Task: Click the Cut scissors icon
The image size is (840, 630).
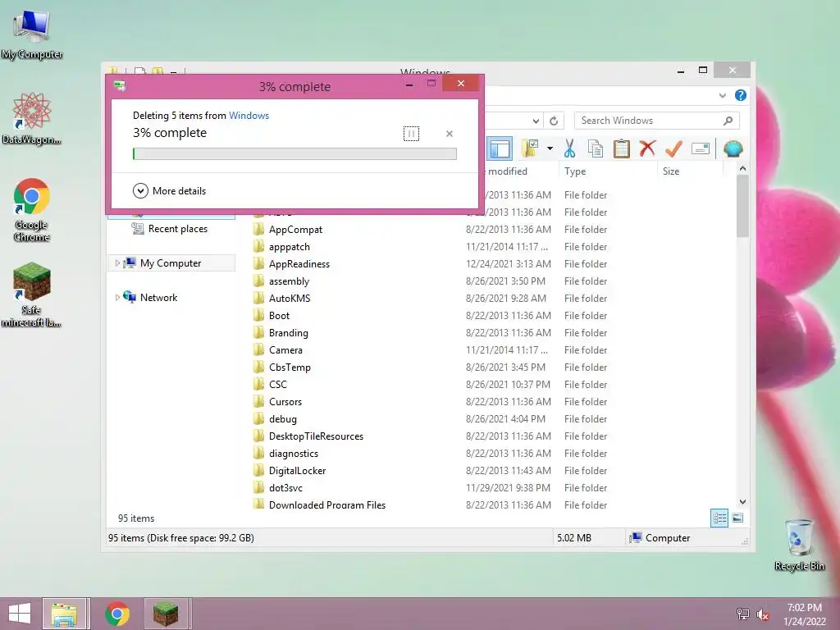Action: 569,148
